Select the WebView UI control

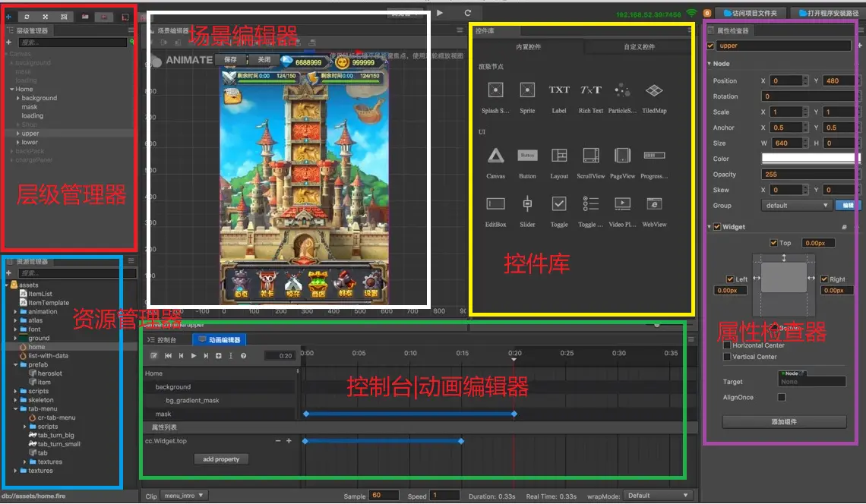[655, 203]
